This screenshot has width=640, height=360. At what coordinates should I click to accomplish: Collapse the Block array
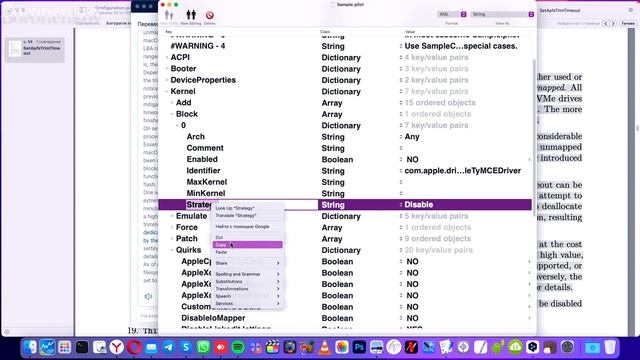tap(172, 114)
